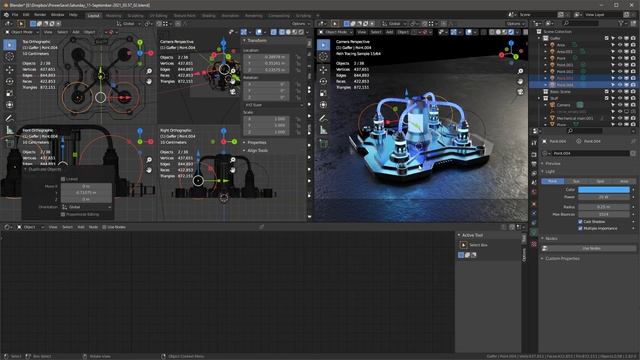Screen dimensions: 640x360
Task: Click the pin icon in Properties header
Action: coord(633,141)
